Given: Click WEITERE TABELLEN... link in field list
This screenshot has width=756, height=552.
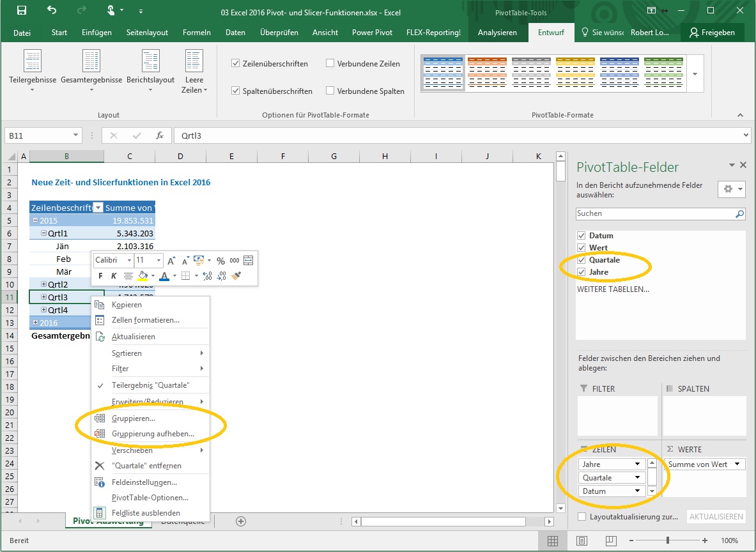Looking at the screenshot, I should point(612,289).
